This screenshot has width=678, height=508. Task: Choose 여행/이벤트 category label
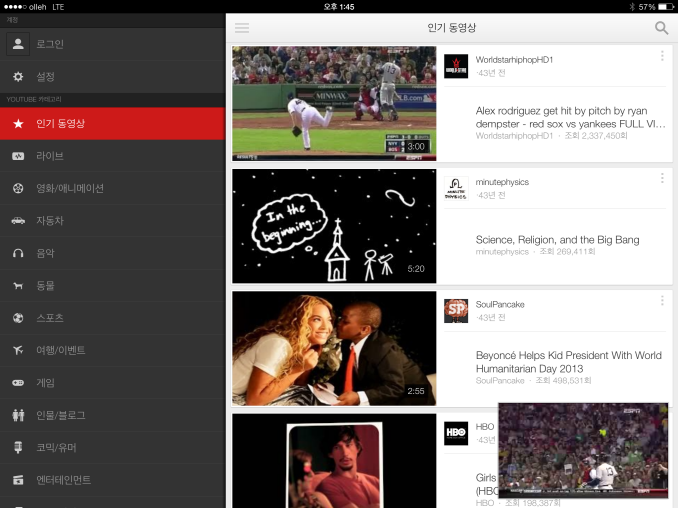click(x=61, y=350)
